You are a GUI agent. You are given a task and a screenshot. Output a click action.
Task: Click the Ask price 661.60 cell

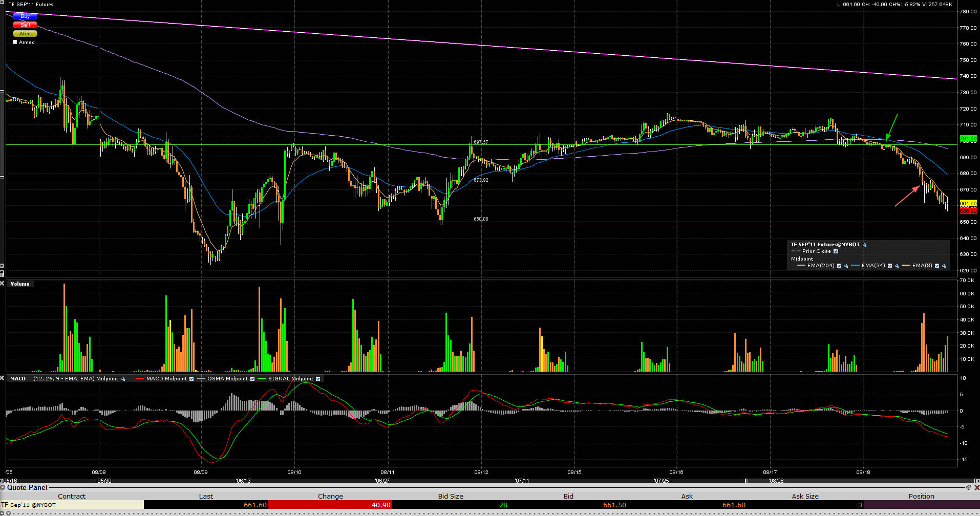coord(687,505)
